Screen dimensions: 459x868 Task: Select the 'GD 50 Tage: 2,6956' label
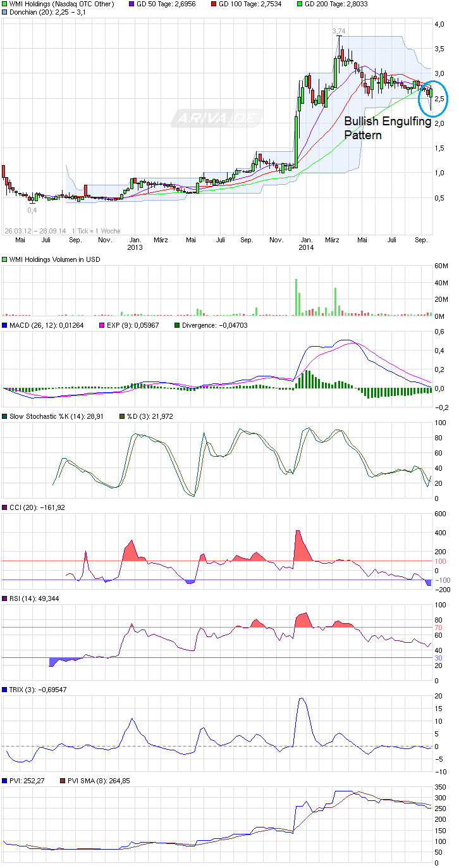point(168,4)
